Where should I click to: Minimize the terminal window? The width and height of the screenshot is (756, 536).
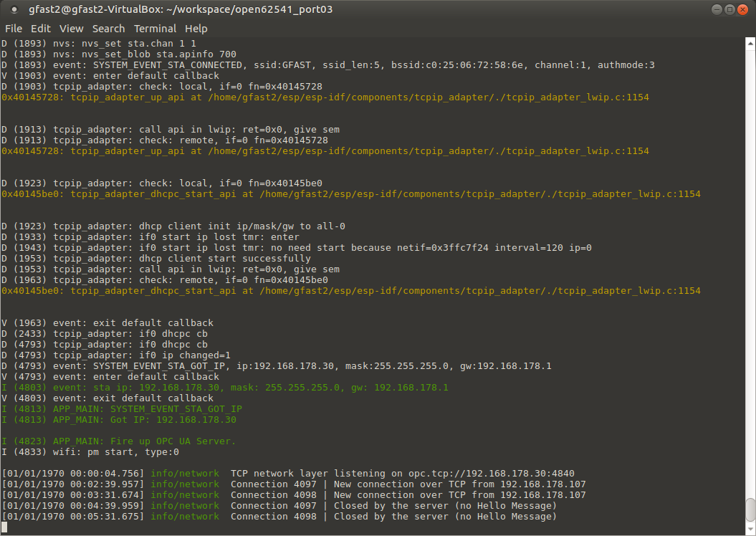pos(716,9)
